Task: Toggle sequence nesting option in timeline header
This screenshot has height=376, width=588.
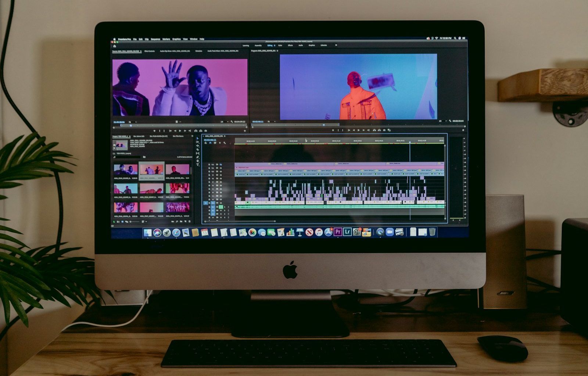Action: pyautogui.click(x=205, y=143)
